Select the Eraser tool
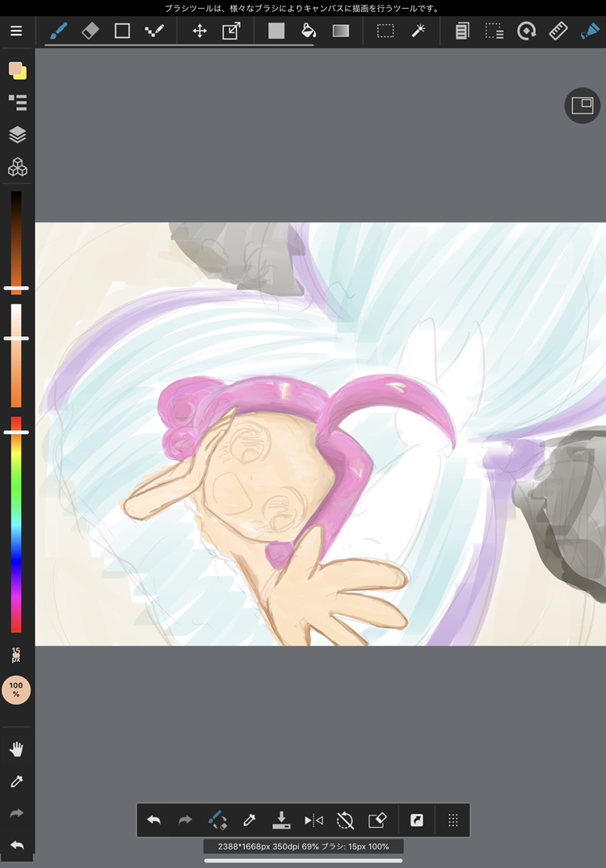This screenshot has height=868, width=606. tap(90, 31)
